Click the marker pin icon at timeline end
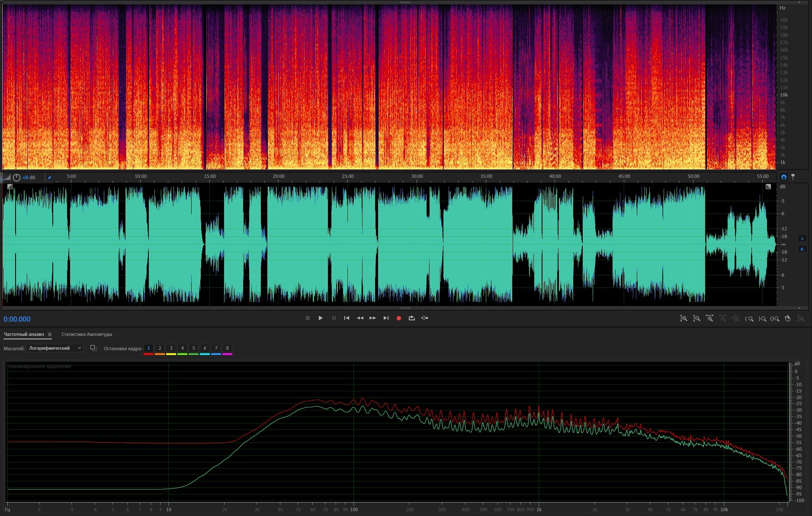This screenshot has height=516, width=812. click(x=793, y=177)
